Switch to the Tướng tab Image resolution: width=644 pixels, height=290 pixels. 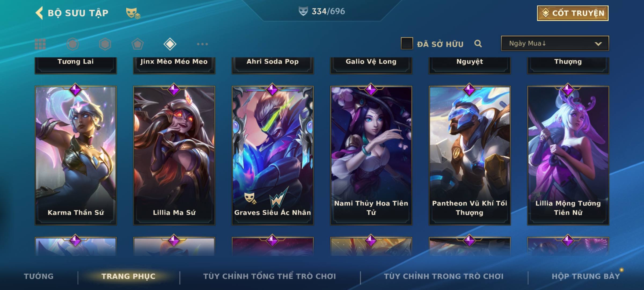(39, 276)
